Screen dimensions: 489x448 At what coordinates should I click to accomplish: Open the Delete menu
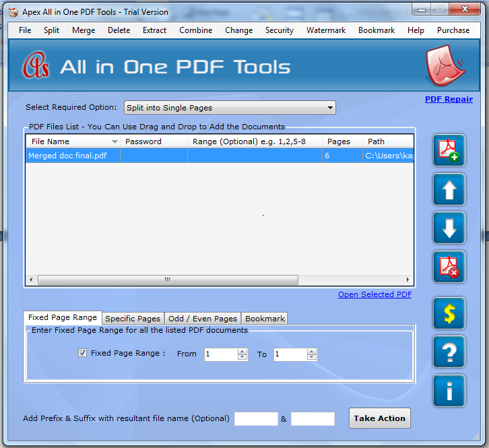119,30
